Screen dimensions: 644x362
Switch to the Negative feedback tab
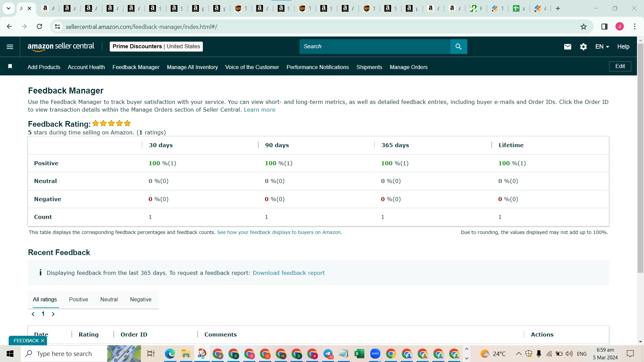point(141,299)
